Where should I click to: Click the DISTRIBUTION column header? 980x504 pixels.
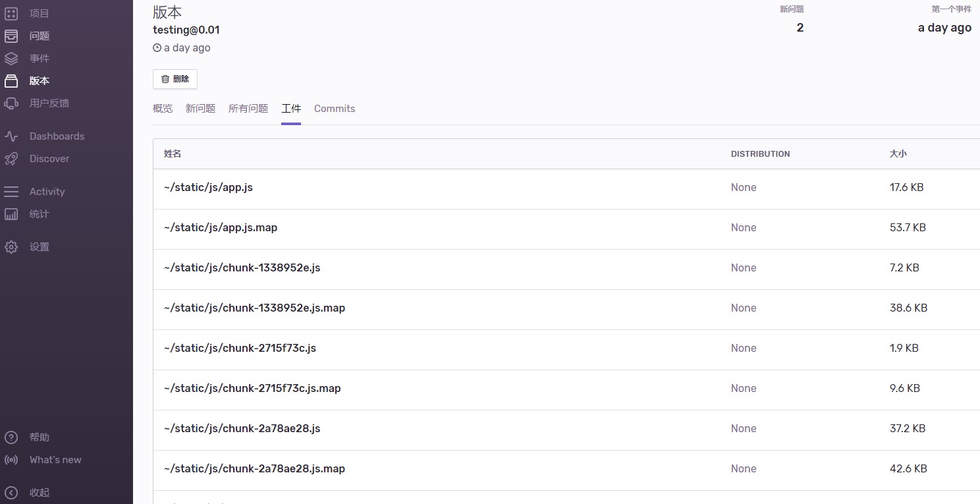pos(760,154)
